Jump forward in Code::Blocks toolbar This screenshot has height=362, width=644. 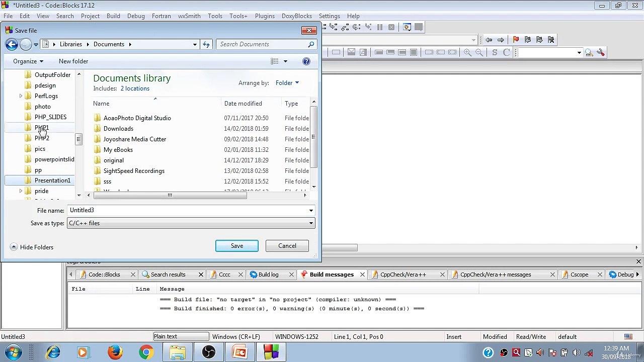point(501,40)
